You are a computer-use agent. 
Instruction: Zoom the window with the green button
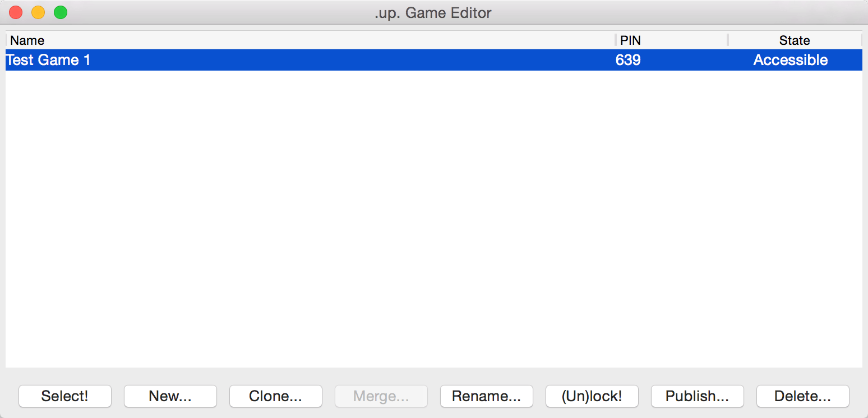pyautogui.click(x=61, y=12)
